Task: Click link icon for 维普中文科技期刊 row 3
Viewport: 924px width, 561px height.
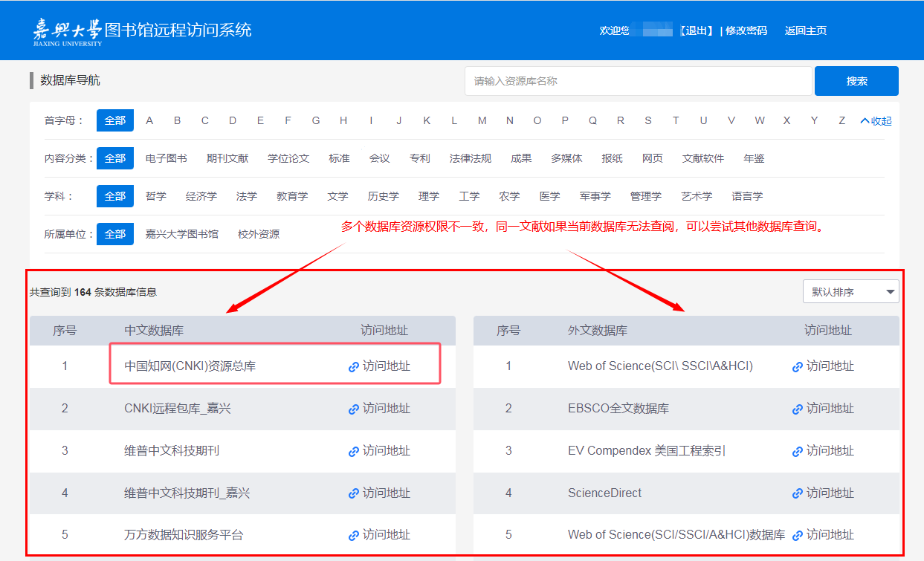Action: coord(354,452)
